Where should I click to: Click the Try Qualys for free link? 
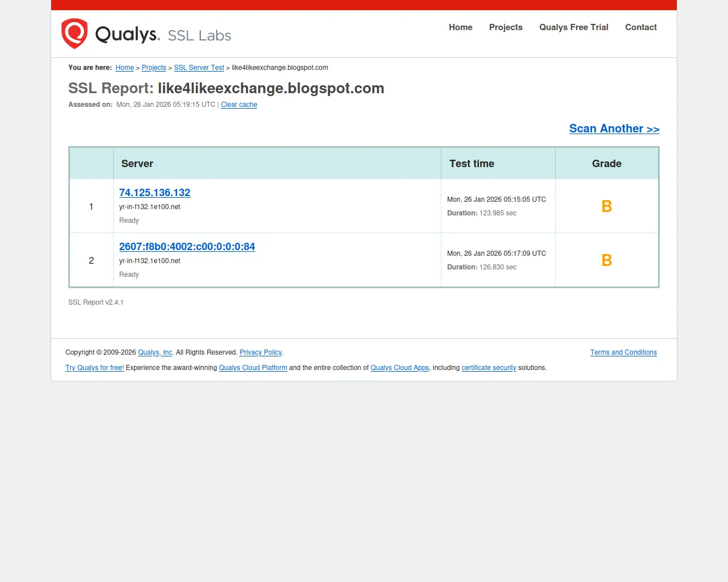pyautogui.click(x=94, y=368)
